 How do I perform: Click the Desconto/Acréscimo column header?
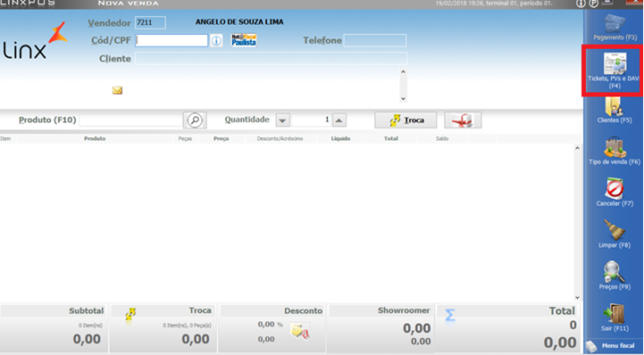(x=280, y=138)
